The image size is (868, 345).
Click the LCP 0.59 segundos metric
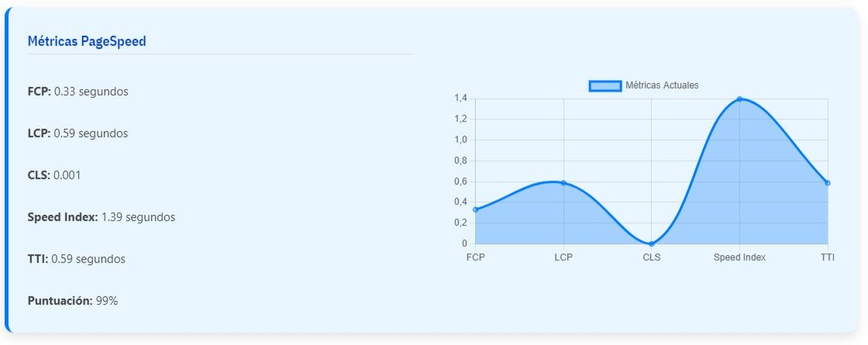(78, 133)
